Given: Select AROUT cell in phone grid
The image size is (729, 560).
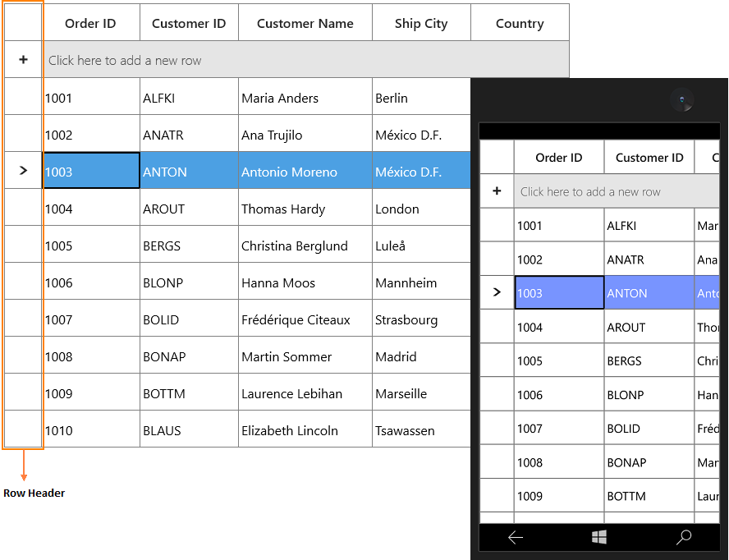Looking at the screenshot, I should coord(649,327).
